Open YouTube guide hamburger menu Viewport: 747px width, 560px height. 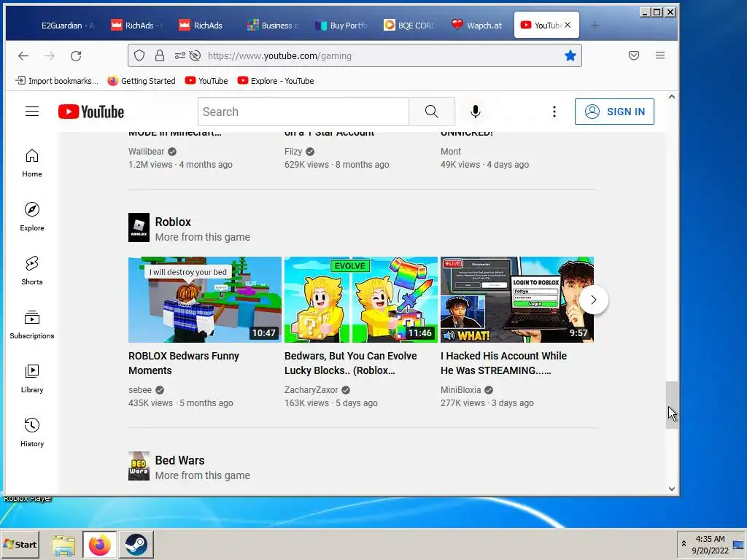[32, 112]
